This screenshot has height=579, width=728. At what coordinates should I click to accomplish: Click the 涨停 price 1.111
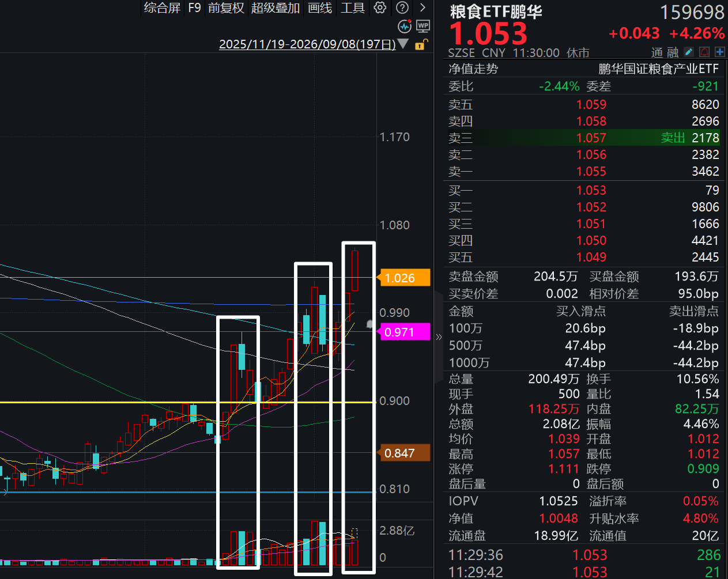(x=564, y=469)
